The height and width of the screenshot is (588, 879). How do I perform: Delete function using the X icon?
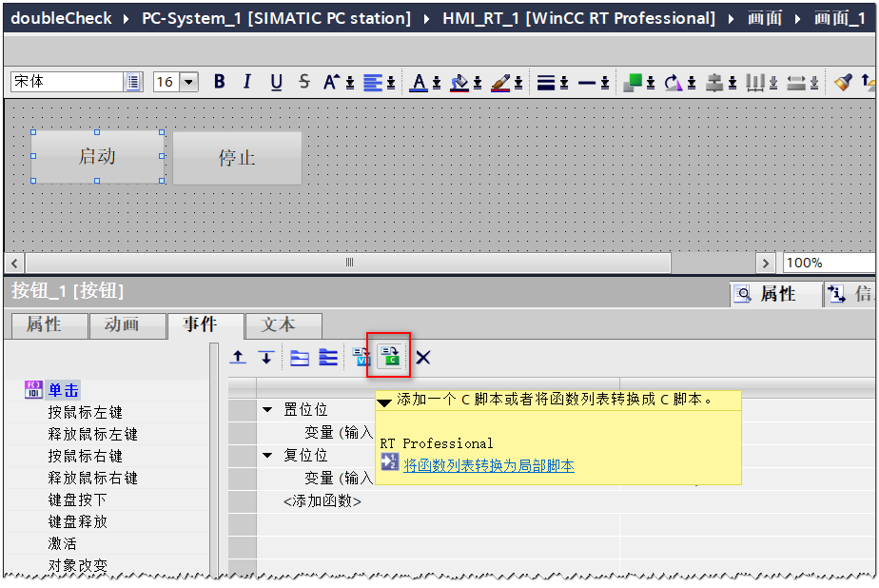click(423, 357)
